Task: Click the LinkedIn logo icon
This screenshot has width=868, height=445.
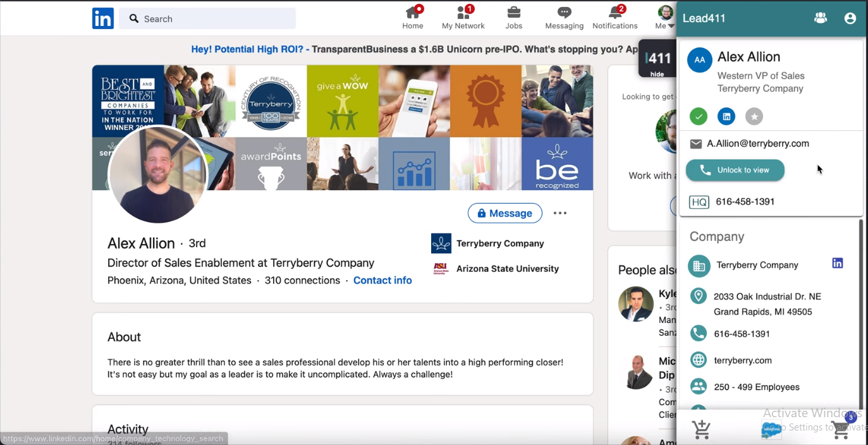Action: point(103,18)
